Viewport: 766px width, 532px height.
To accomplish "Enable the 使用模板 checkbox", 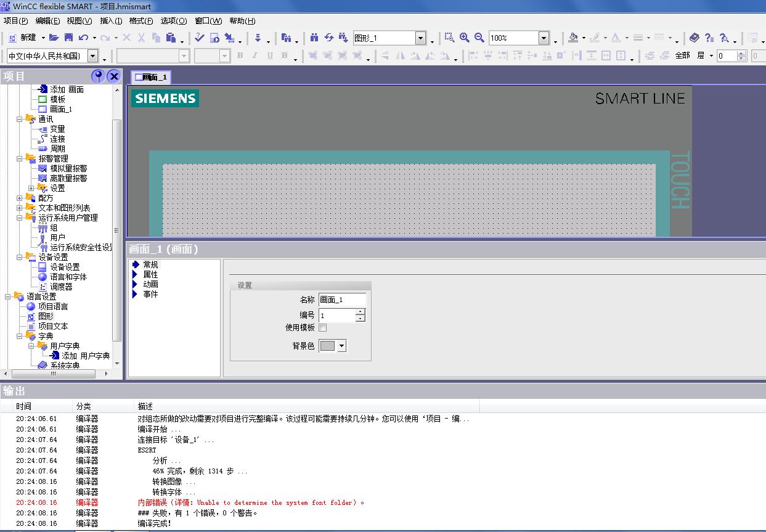I will tap(323, 327).
